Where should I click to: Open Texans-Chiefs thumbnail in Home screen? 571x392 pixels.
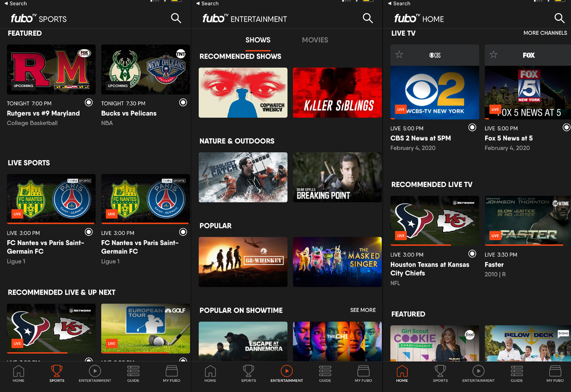coord(435,221)
